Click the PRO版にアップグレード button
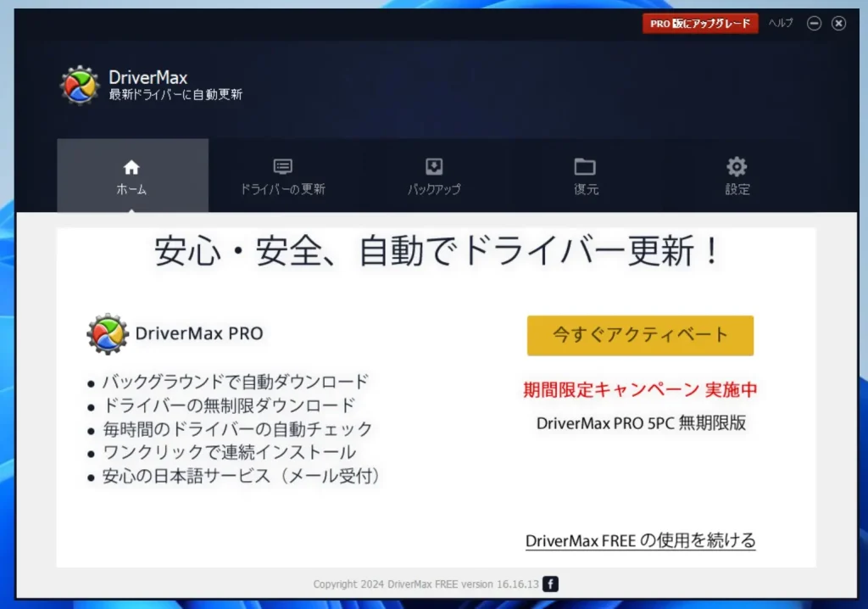The width and height of the screenshot is (868, 609). (x=699, y=23)
